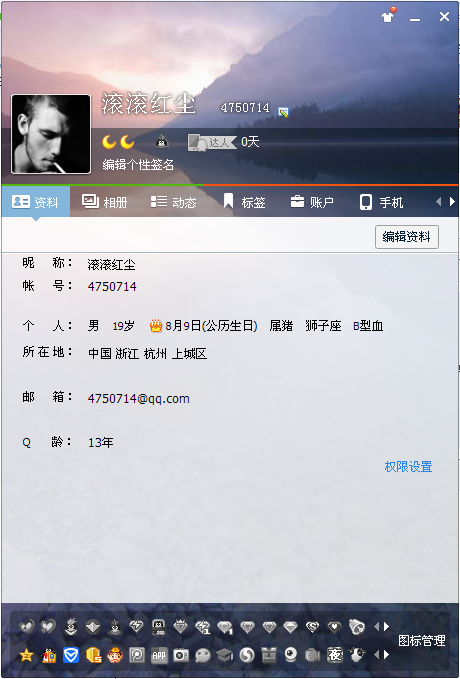The image size is (460, 679).
Task: Click the webcam icon in bottom bar
Action: click(x=291, y=655)
